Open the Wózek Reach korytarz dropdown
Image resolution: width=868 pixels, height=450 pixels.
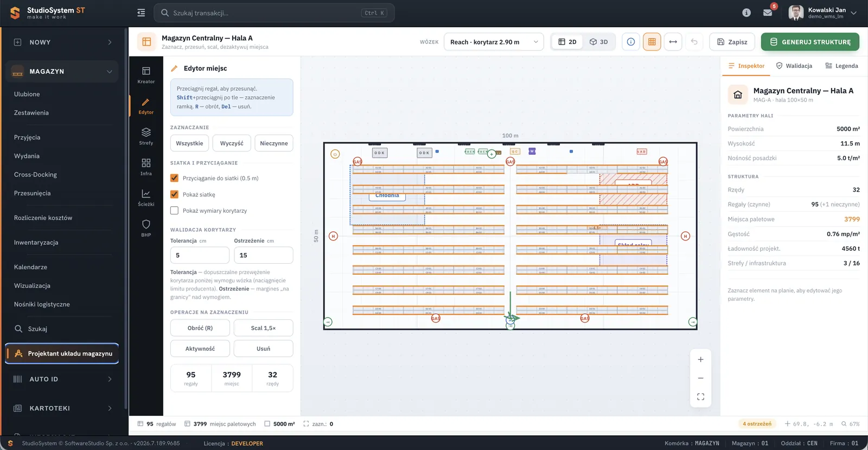click(494, 42)
